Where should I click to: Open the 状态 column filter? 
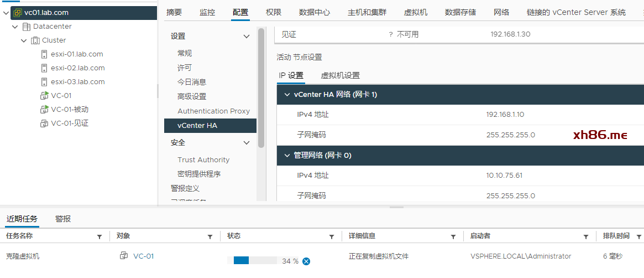pos(332,236)
